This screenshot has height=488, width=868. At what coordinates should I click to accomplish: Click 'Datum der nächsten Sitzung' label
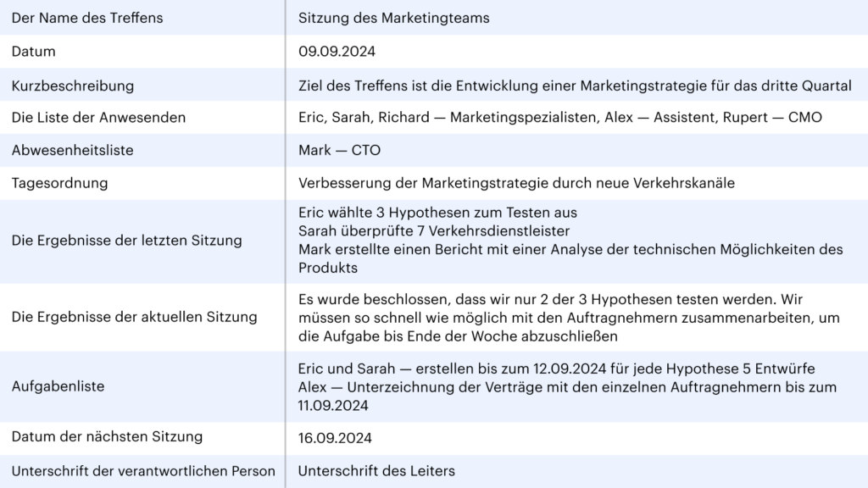tap(107, 436)
